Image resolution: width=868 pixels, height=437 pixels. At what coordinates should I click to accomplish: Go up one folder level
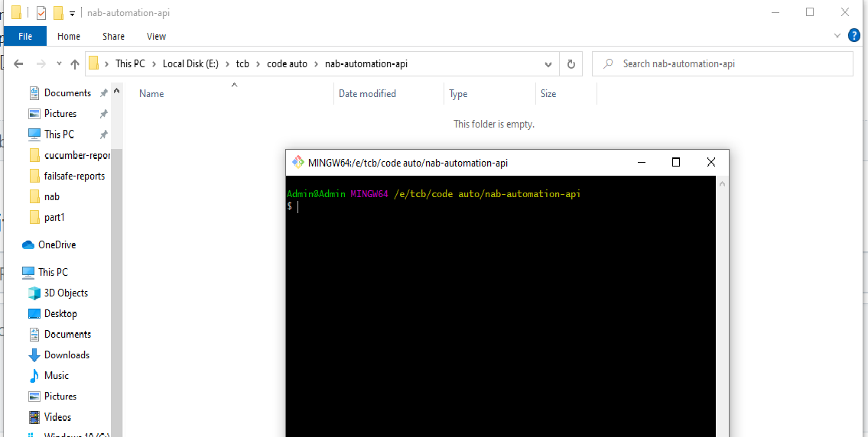click(x=75, y=64)
